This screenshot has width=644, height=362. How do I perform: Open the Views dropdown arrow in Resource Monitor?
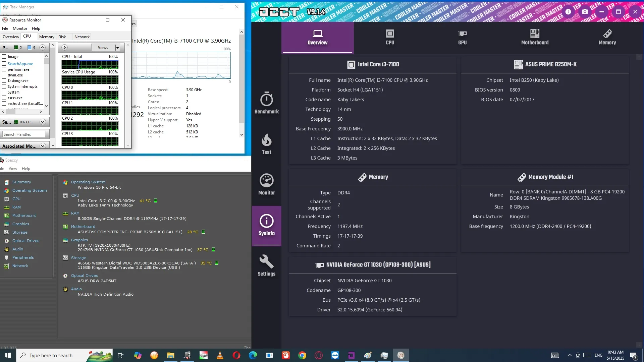point(117,48)
